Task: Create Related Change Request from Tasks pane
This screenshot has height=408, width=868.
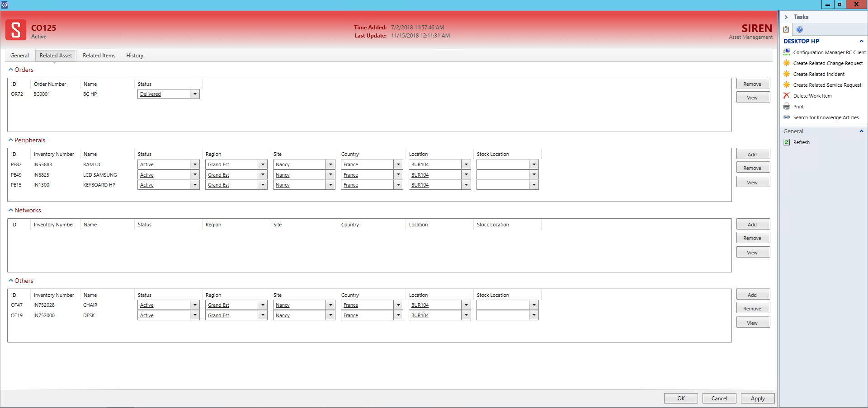Action: [827, 63]
